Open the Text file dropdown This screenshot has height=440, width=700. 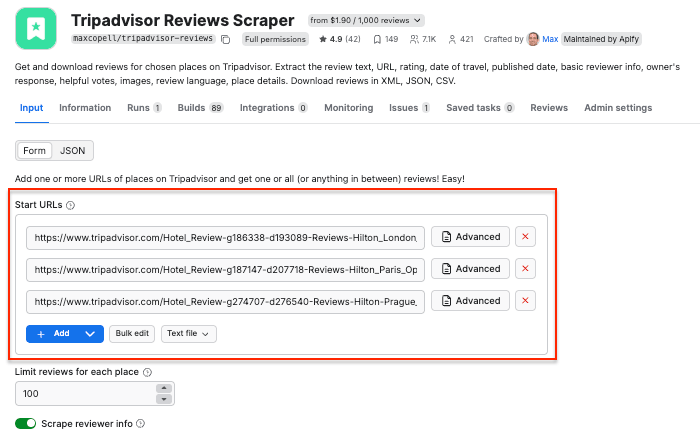click(188, 334)
